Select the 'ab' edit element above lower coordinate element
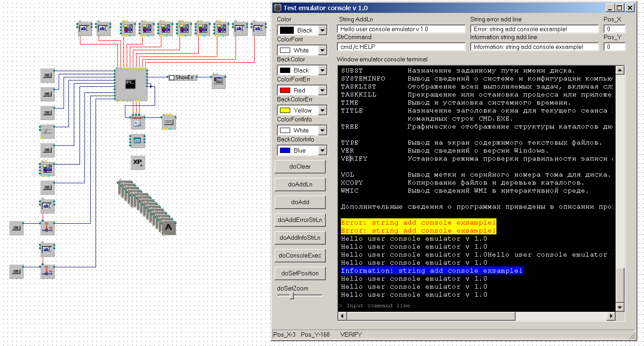The width and height of the screenshot is (644, 346). click(x=47, y=250)
